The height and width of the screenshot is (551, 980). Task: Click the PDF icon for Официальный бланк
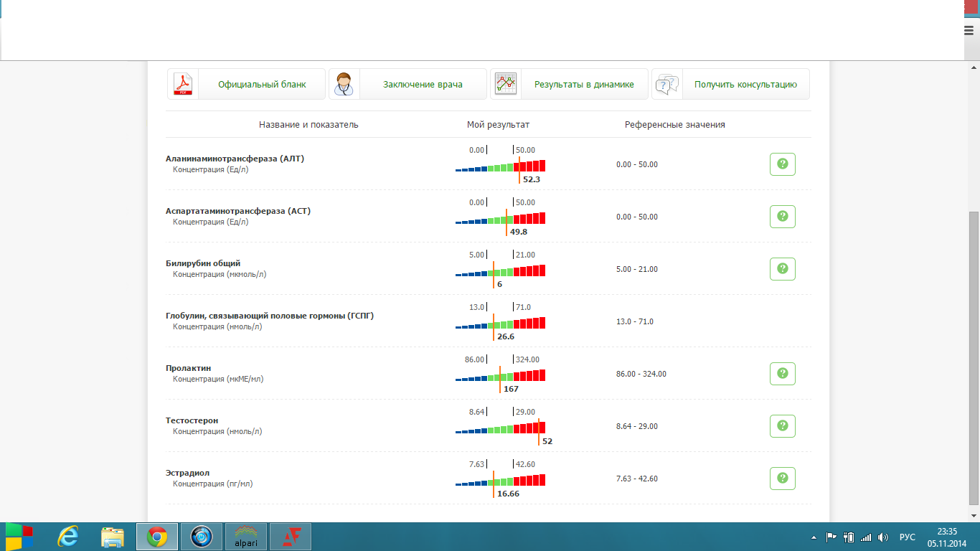[183, 84]
